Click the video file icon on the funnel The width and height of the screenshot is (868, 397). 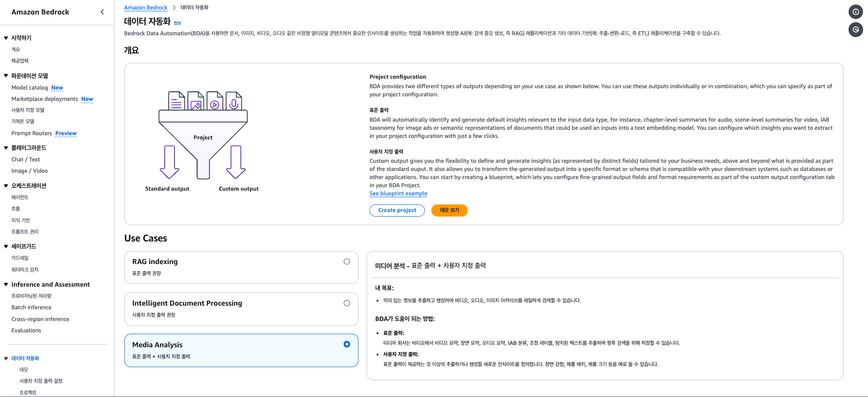click(215, 101)
